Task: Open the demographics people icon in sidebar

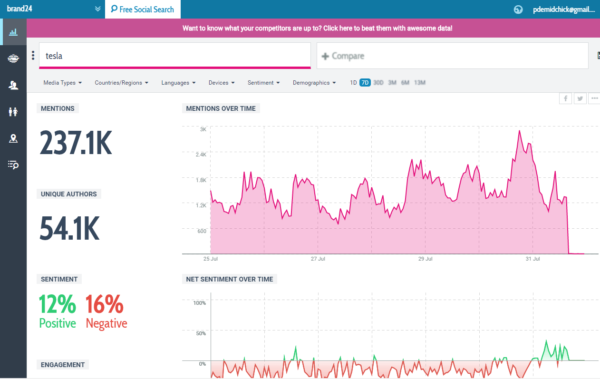Action: pos(13,112)
